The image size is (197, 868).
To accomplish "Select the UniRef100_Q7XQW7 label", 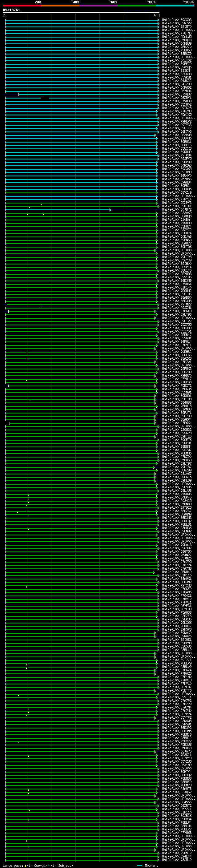I will click(177, 94).
